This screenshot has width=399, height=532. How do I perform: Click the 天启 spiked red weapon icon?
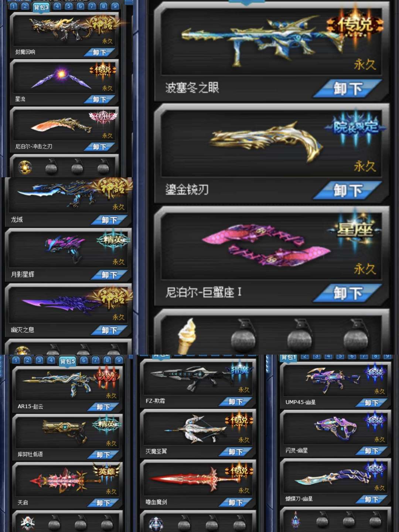click(65, 480)
